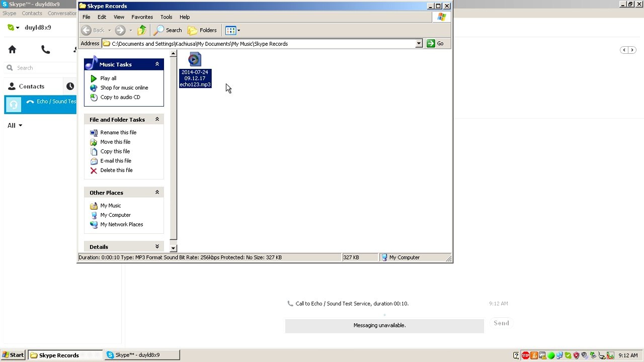Select the echo123.mp3 audio file icon
Image resolution: width=644 pixels, height=362 pixels.
195,59
